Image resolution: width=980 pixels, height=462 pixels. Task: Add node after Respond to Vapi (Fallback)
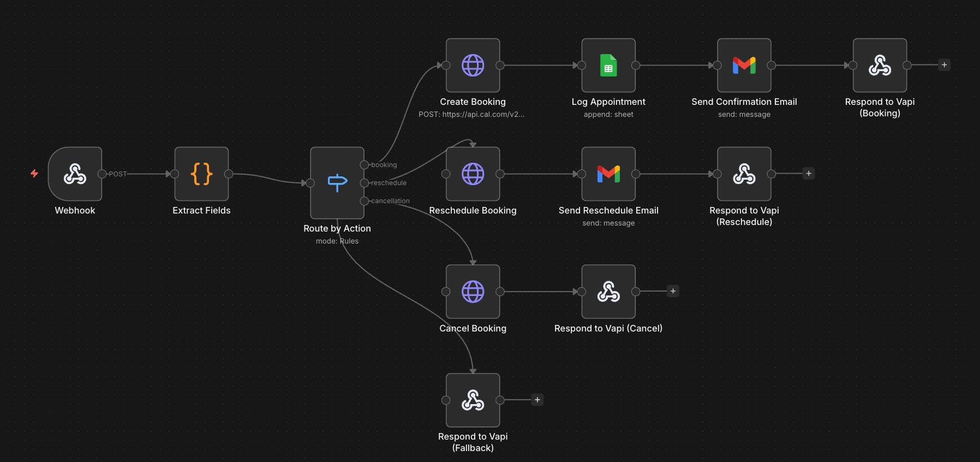coord(537,400)
